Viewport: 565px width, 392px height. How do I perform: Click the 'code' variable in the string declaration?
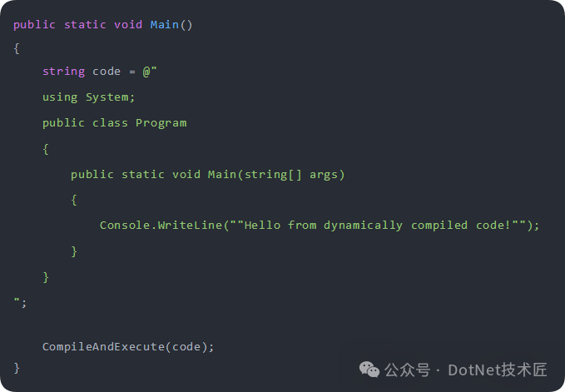(x=107, y=72)
